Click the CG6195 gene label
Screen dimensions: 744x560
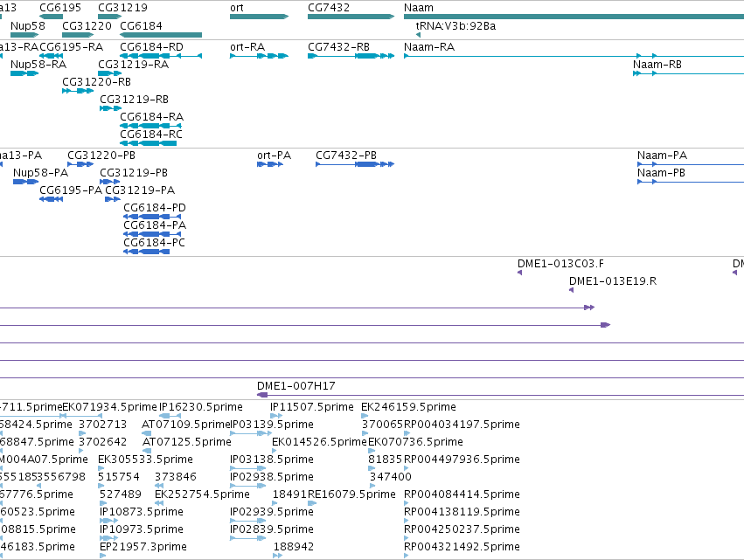[60, 8]
